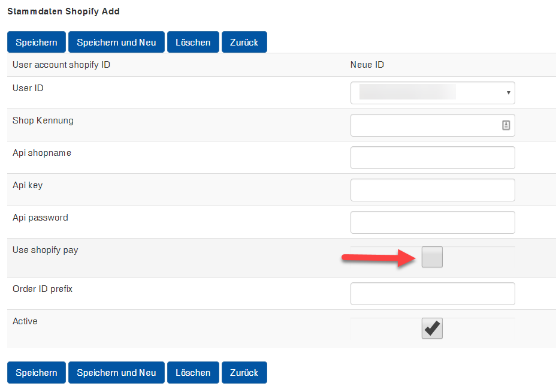Click the top Speichern und Neu button
The image size is (556, 392).
point(116,42)
